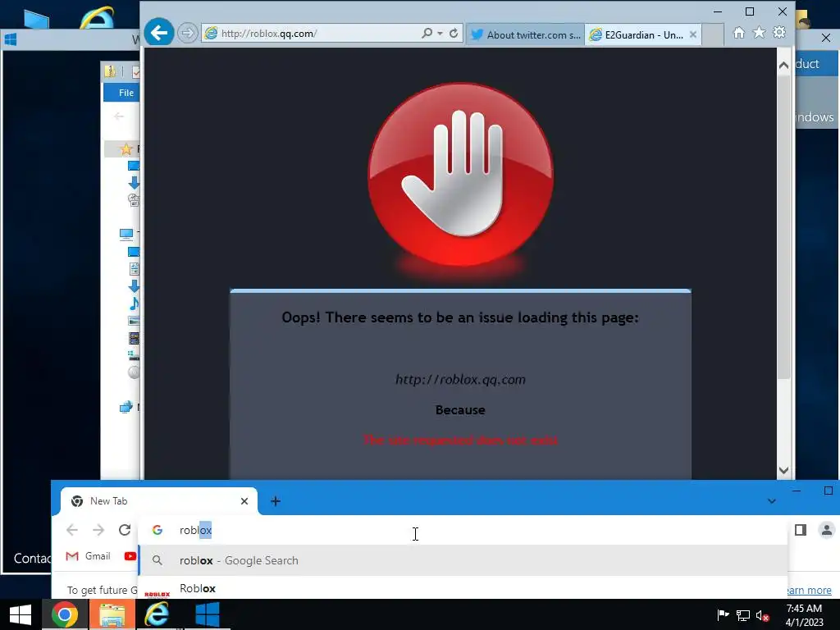
Task: Click Internet Explorer forward arrow
Action: click(x=187, y=33)
